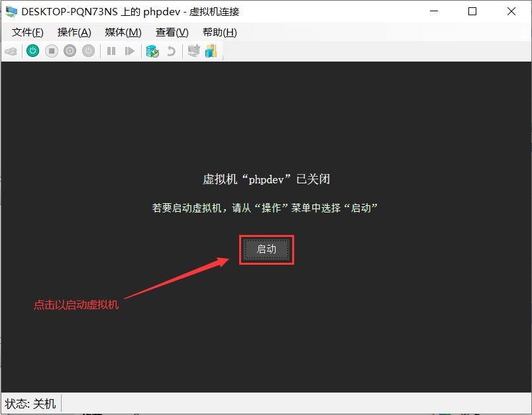Click the Ctrl+Alt+Delete toolbar icon

coord(11,50)
